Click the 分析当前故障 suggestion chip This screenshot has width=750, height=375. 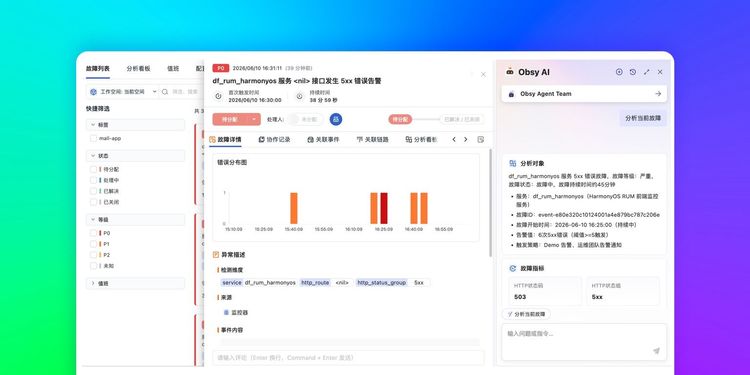click(526, 314)
